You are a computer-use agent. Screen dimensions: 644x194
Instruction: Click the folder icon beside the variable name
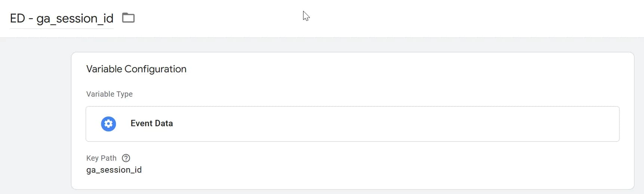pos(128,18)
